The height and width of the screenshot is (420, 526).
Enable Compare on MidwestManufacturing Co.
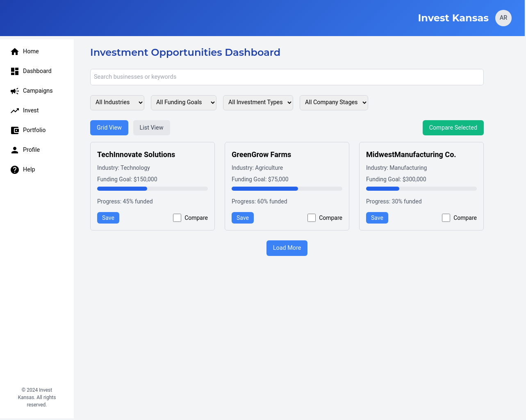click(446, 218)
